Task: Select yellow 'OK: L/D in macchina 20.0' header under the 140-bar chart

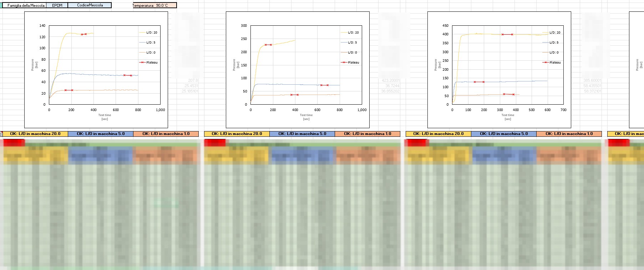Action: pos(35,134)
